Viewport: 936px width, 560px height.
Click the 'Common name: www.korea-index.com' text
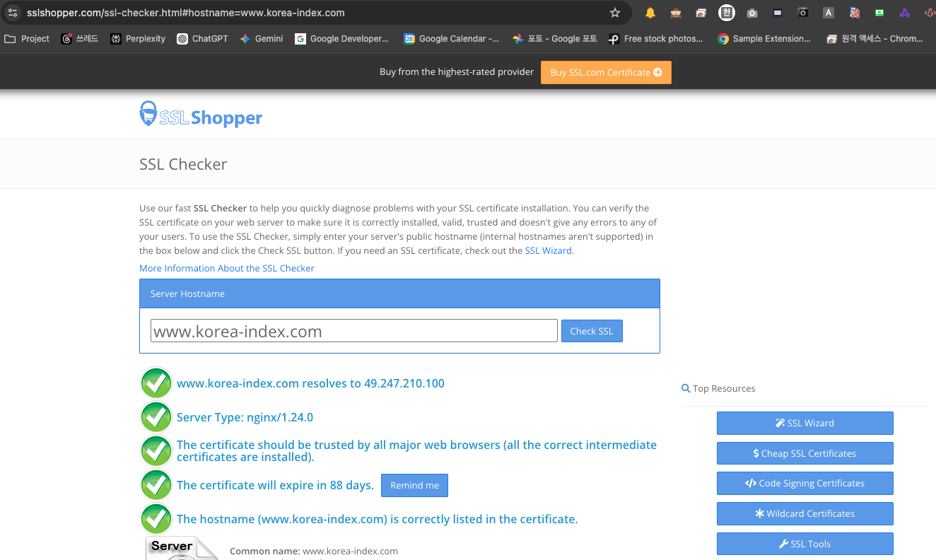click(314, 551)
